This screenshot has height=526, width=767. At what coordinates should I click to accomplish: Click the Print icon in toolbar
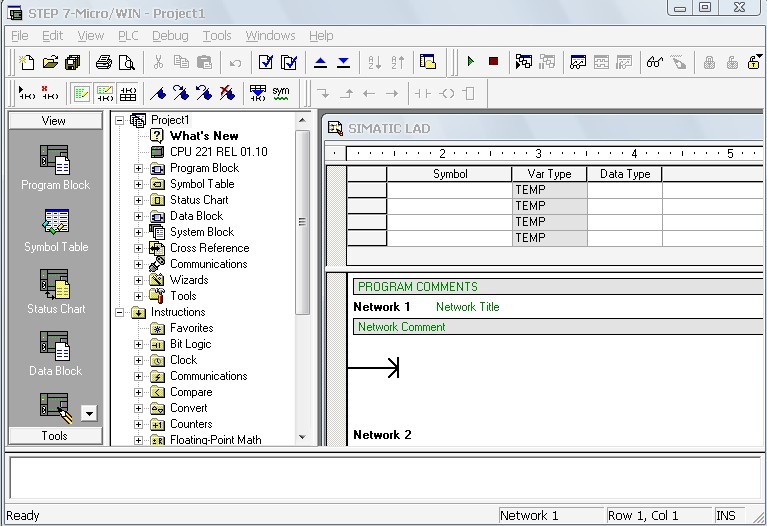tap(103, 62)
